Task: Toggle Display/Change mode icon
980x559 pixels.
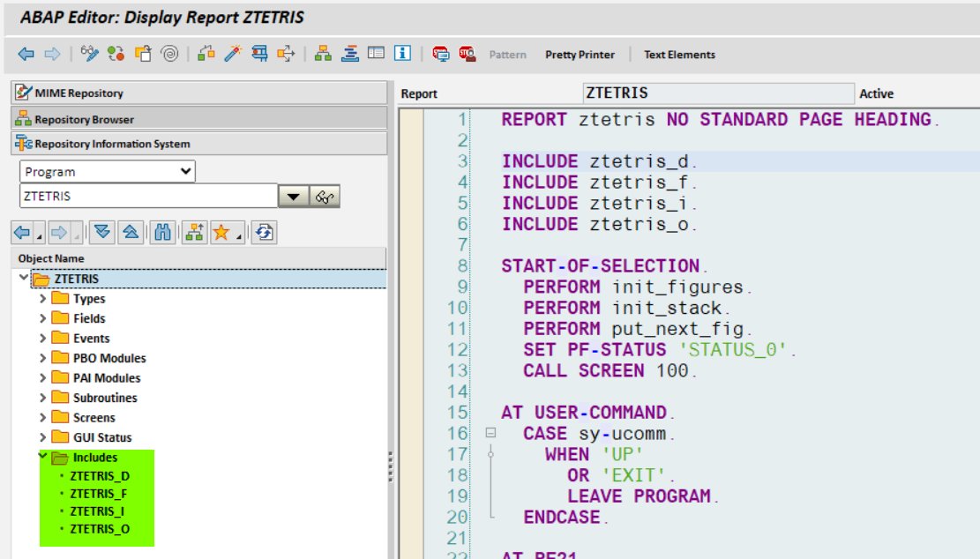Action: click(x=89, y=55)
